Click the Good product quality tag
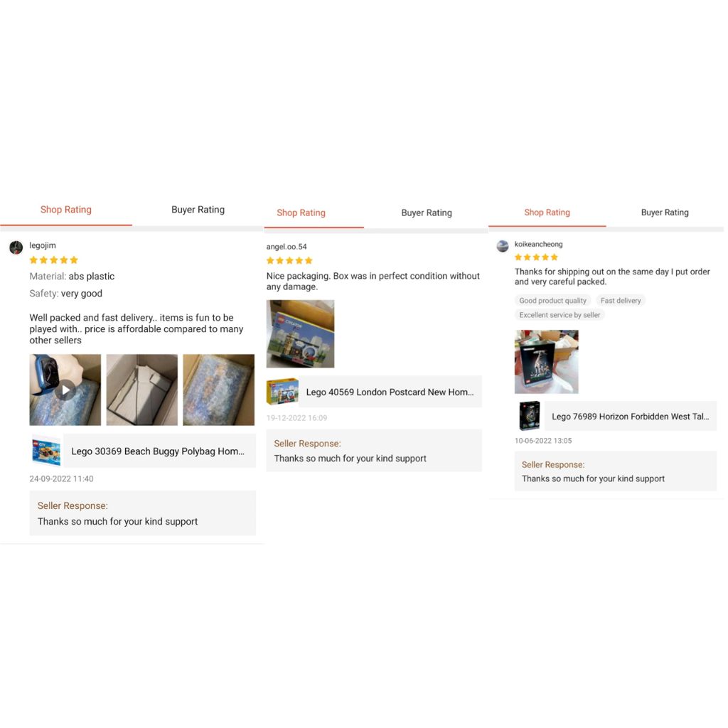The image size is (728, 728). tap(552, 301)
